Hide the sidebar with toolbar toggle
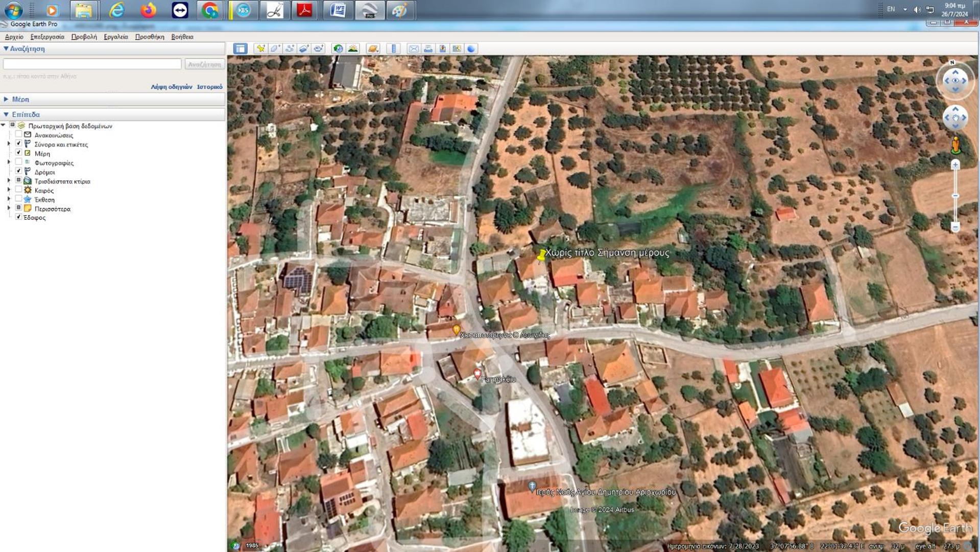This screenshot has height=552, width=980. [x=240, y=49]
